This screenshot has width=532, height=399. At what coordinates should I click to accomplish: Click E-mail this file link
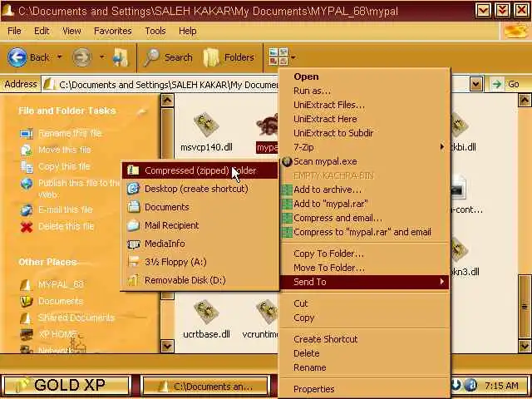pyautogui.click(x=65, y=209)
